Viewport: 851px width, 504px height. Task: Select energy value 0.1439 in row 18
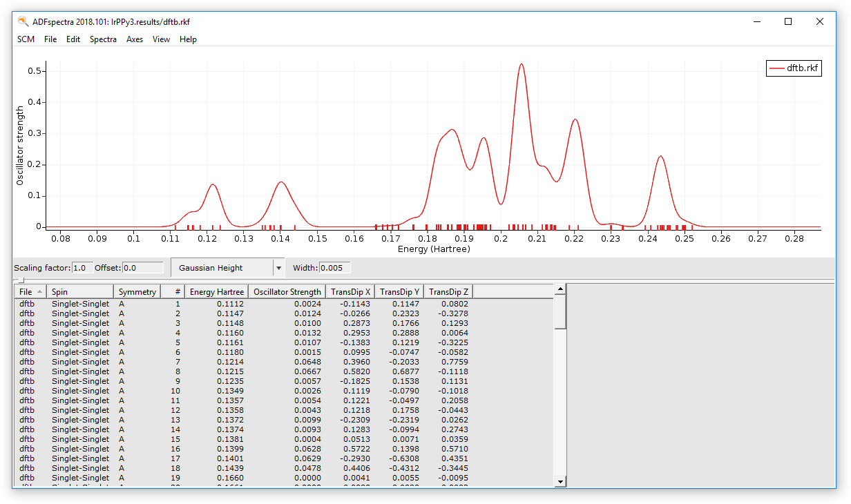(x=230, y=468)
